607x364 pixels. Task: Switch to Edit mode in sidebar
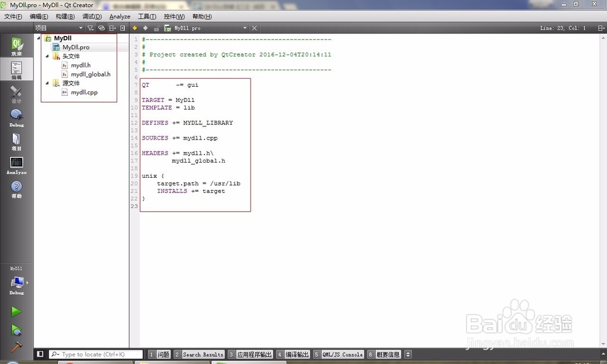(x=16, y=69)
